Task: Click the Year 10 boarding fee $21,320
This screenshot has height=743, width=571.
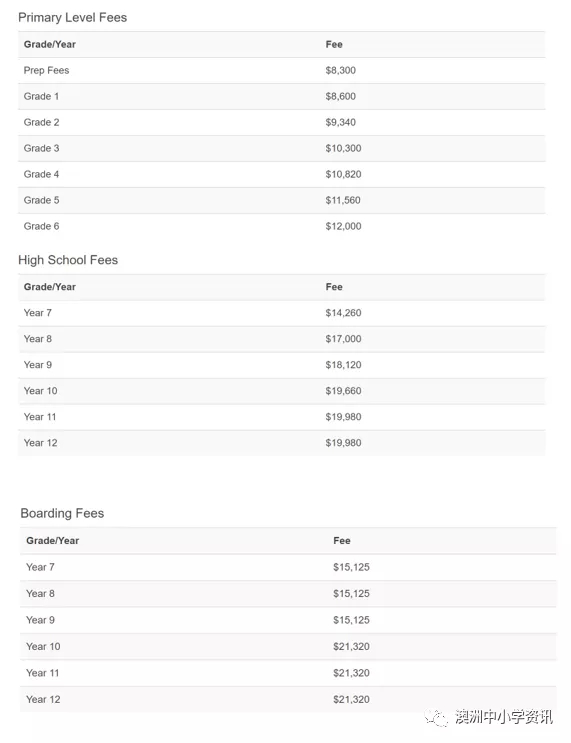Action: [351, 647]
